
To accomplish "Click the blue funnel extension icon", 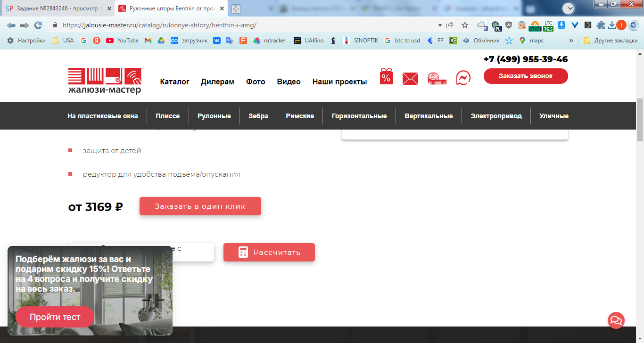I will (x=575, y=25).
